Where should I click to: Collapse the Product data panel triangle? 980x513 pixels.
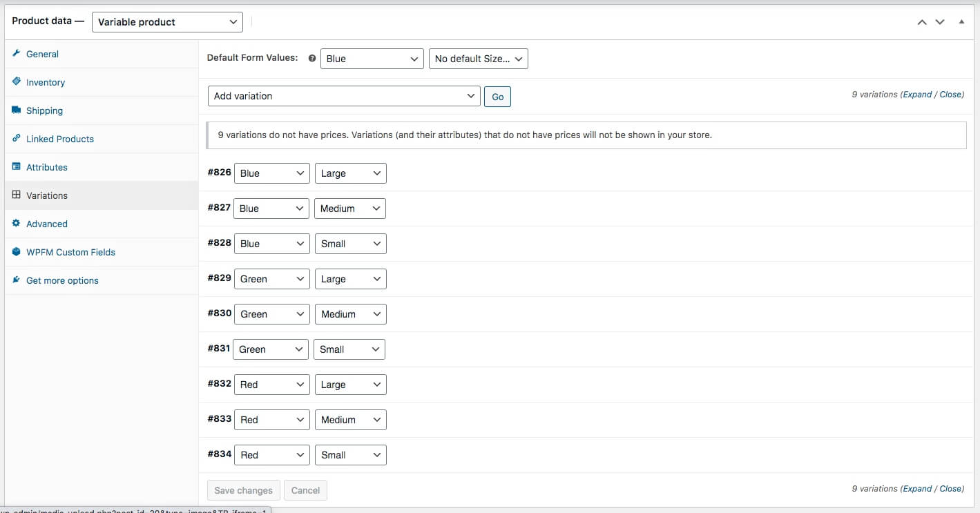961,21
